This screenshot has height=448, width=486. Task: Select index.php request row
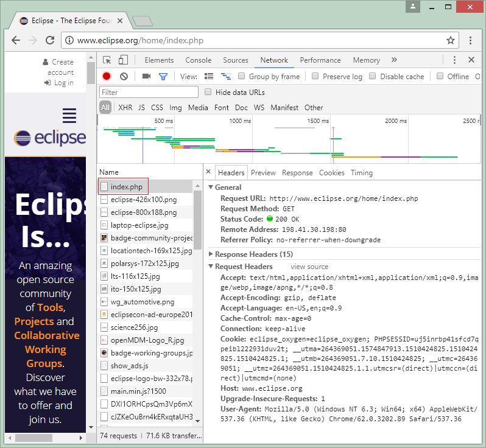(145, 186)
